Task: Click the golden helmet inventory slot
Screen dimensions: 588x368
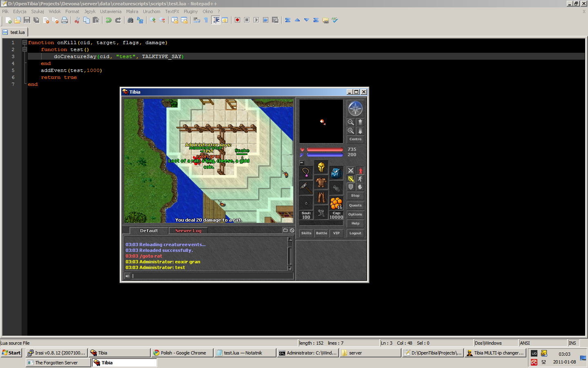Action: 321,167
